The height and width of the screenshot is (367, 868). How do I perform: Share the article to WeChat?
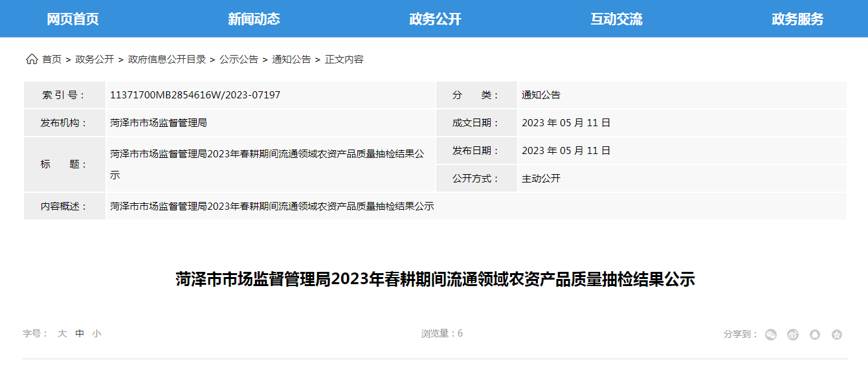tap(771, 335)
